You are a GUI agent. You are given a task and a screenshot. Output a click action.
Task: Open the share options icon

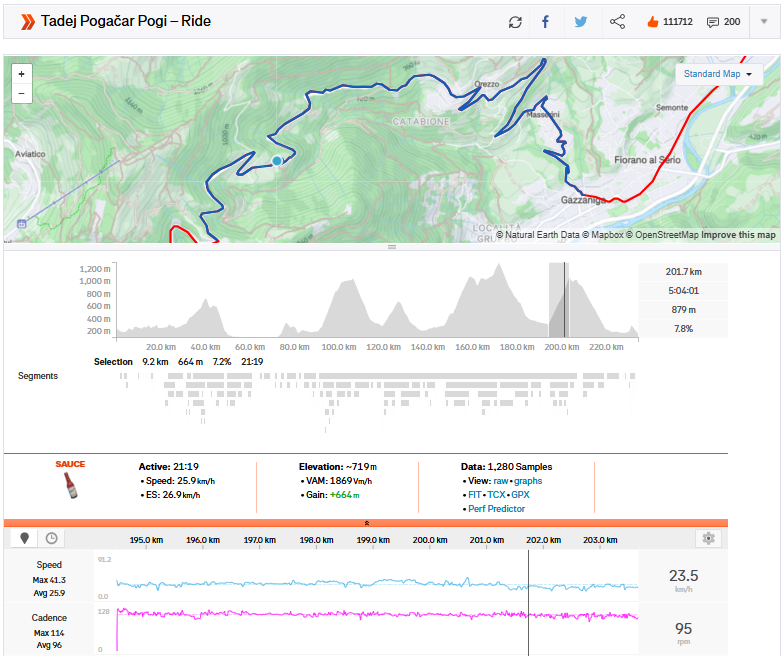click(617, 22)
